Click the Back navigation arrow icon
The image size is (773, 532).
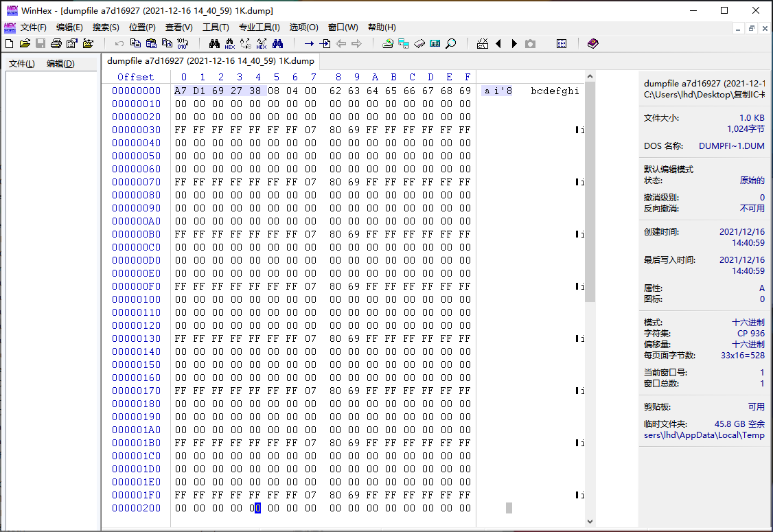[x=341, y=43]
